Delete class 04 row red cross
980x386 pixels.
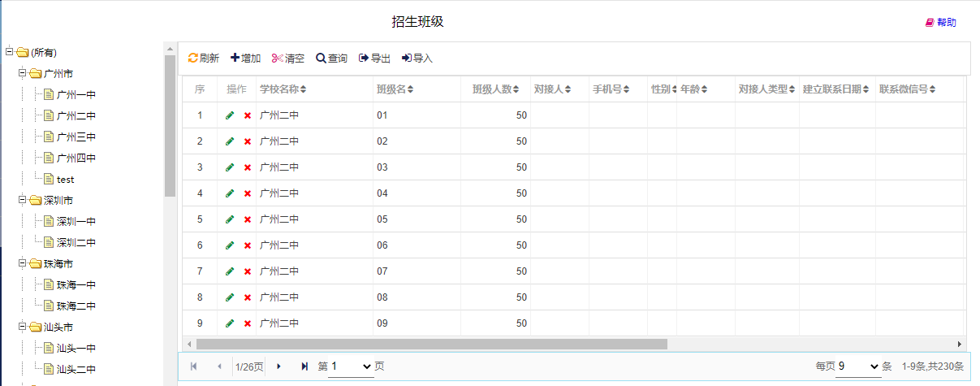pos(248,193)
